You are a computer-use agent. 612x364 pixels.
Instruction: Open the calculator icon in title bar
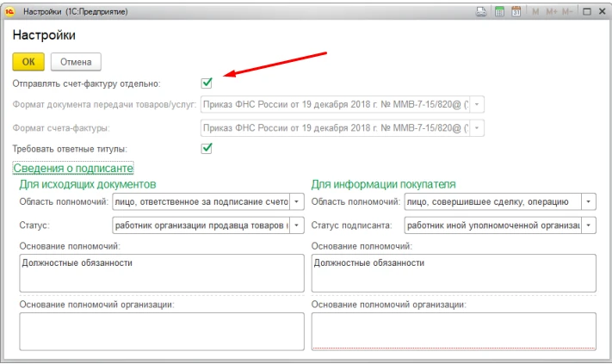(499, 12)
